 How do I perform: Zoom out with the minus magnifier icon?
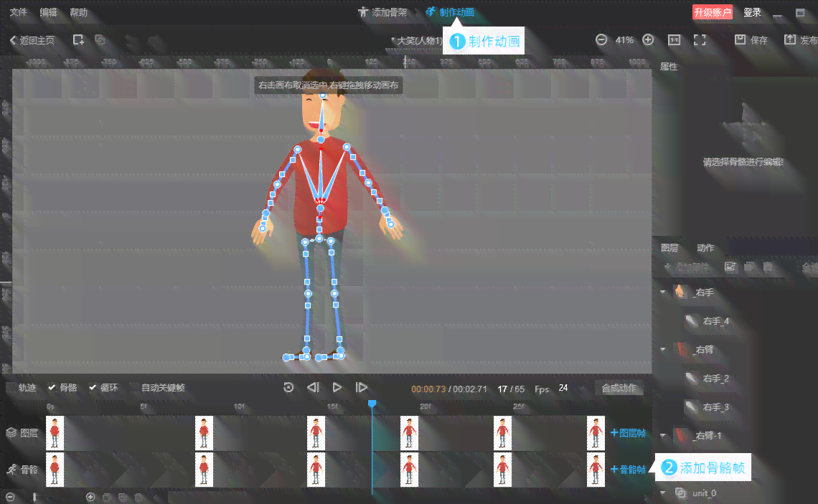click(x=601, y=39)
